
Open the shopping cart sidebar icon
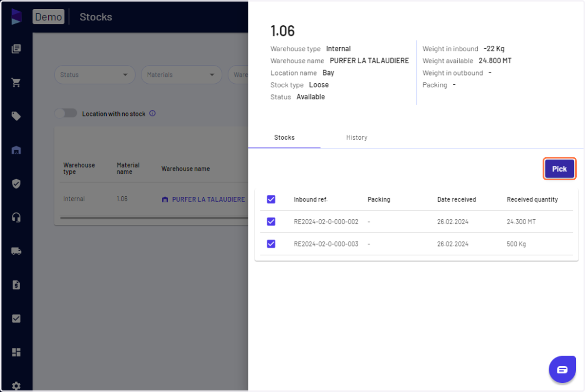point(16,82)
